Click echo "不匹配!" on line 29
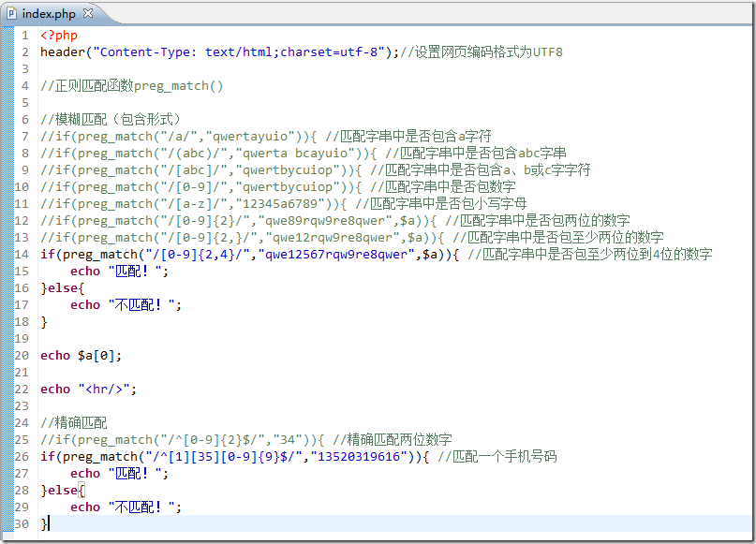The width and height of the screenshot is (756, 544). coord(126,507)
